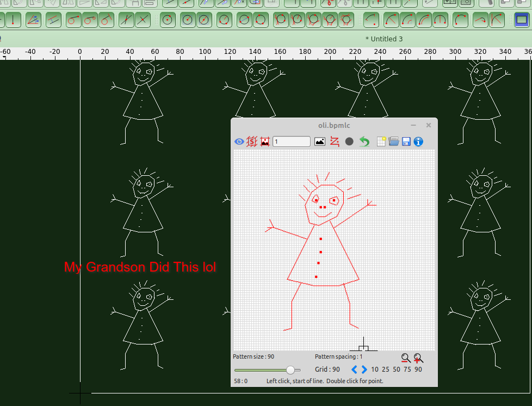This screenshot has width=532, height=406.
Task: Click the black-and-white landscape image icon
Action: pyautogui.click(x=320, y=142)
